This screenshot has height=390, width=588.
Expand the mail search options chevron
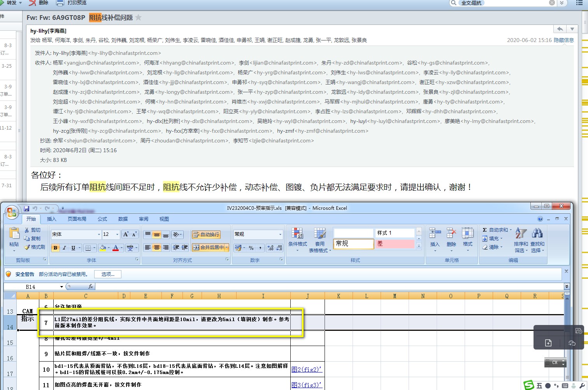pos(562,3)
